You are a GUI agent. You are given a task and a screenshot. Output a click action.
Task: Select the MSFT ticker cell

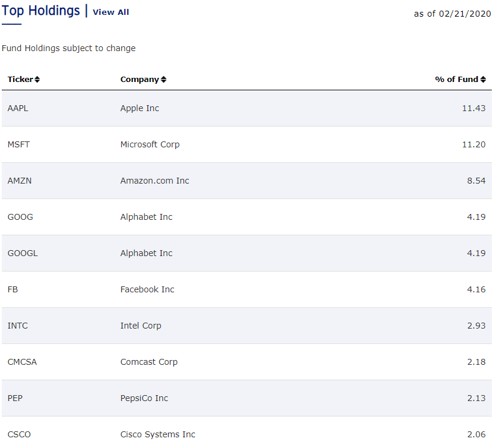18,144
